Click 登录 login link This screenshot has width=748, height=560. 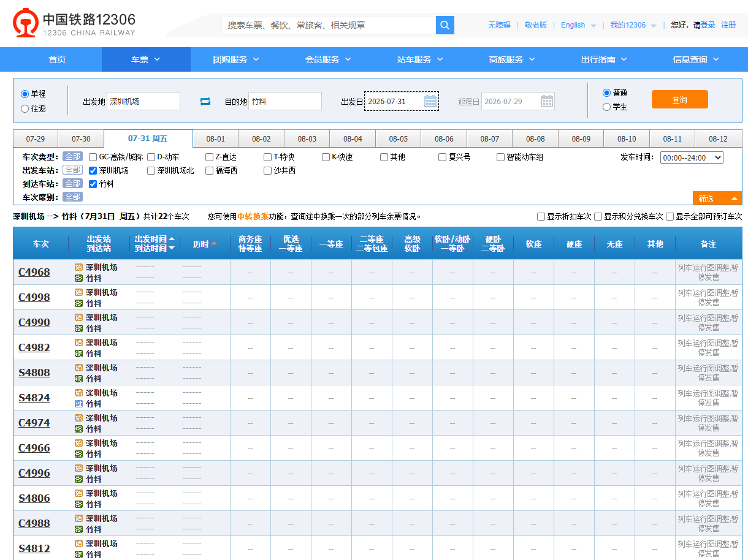708,25
